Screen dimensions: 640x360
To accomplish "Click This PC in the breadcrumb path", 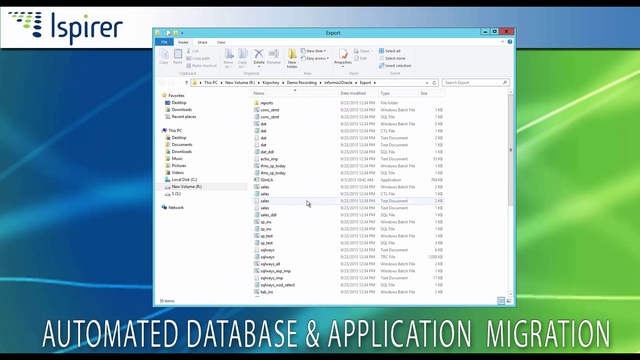I will (x=211, y=82).
